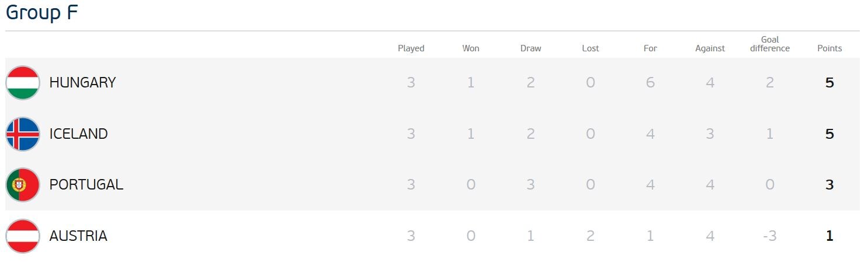Image resolution: width=868 pixels, height=263 pixels.
Task: Click the Lost column header
Action: (x=591, y=48)
